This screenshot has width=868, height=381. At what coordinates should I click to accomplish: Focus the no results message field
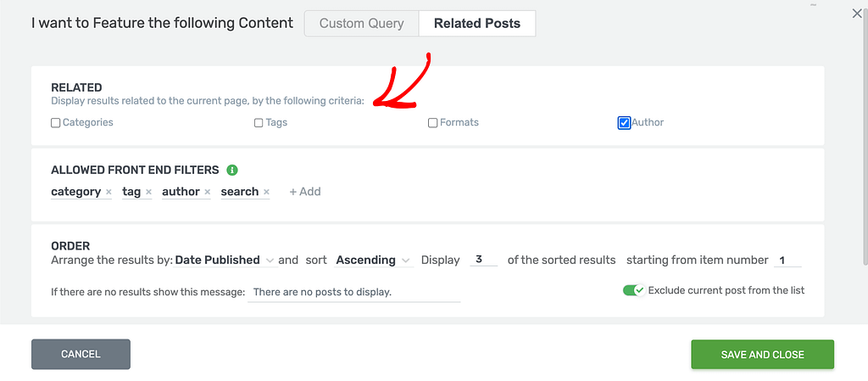[354, 293]
